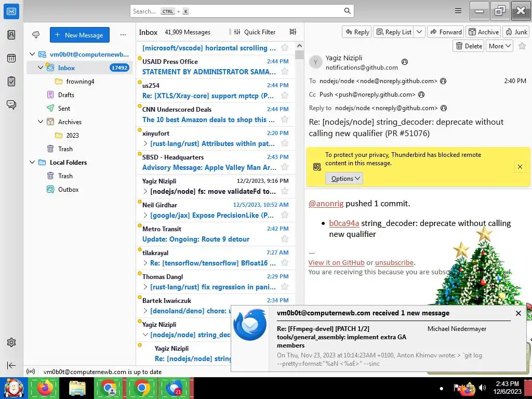Image resolution: width=532 pixels, height=399 pixels.
Task: Open remote content Options dropdown
Action: click(x=344, y=179)
